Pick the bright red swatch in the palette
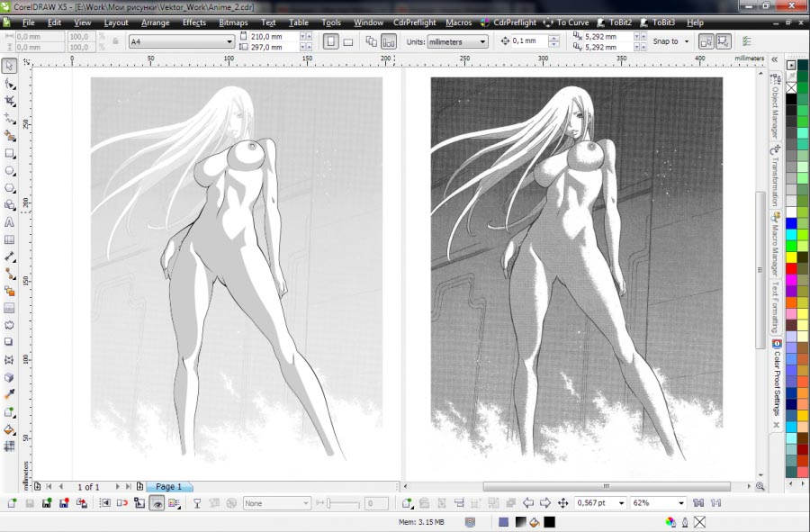This screenshot has height=532, width=810. pos(791,268)
